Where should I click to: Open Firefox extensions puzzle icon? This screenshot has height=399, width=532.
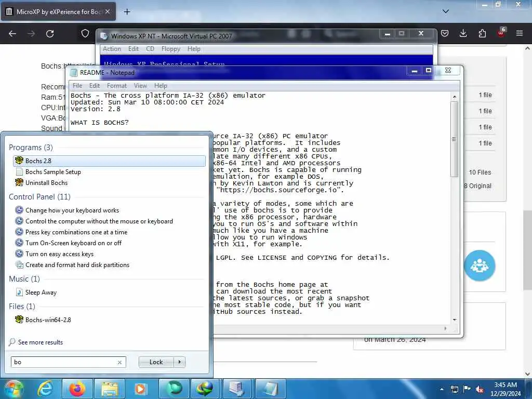[x=482, y=33]
